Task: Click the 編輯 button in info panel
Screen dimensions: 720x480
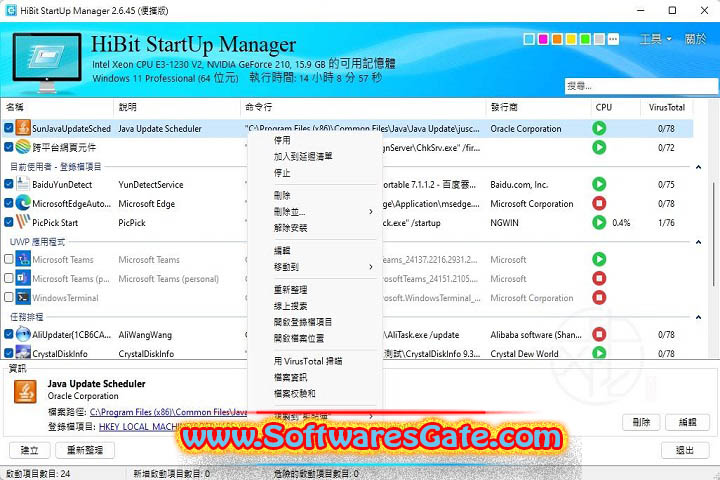Action: coord(687,422)
